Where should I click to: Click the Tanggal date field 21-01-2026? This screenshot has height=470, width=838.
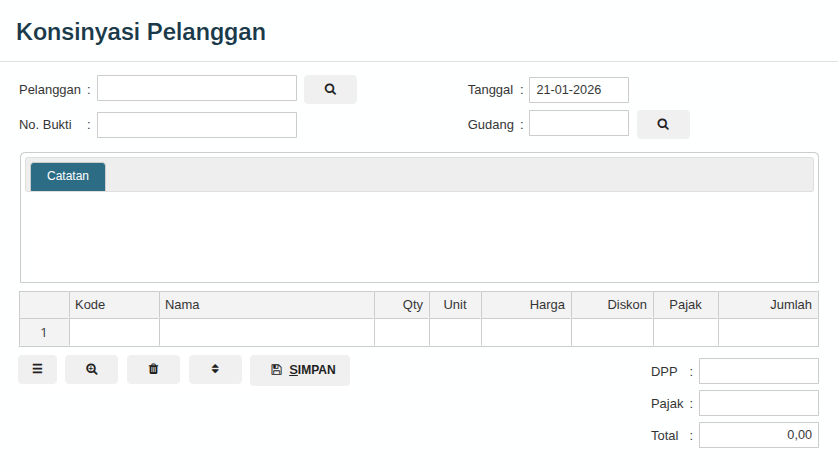[x=579, y=90]
